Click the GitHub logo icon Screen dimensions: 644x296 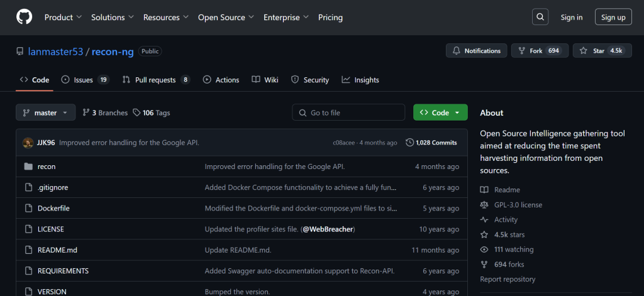tap(24, 17)
